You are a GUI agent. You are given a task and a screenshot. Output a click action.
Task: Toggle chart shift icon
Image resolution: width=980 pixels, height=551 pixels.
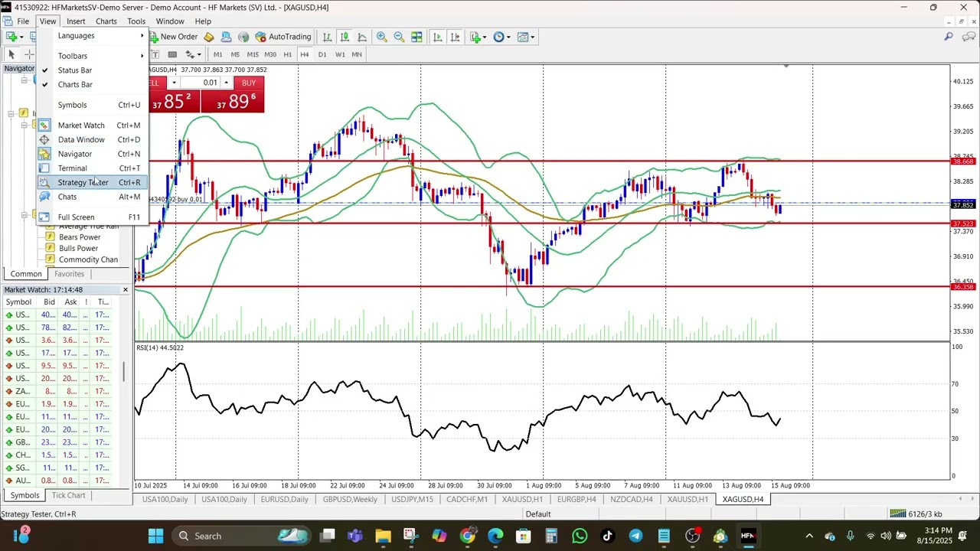click(x=455, y=37)
